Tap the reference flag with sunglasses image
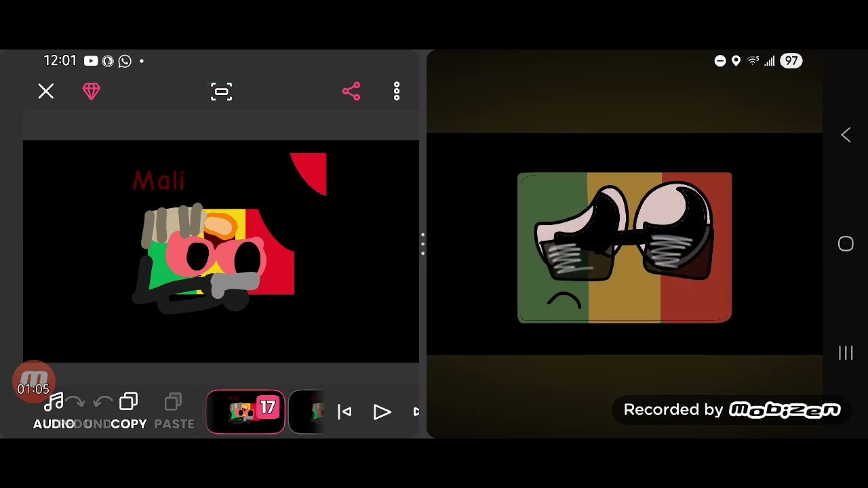This screenshot has height=488, width=868. (x=625, y=247)
